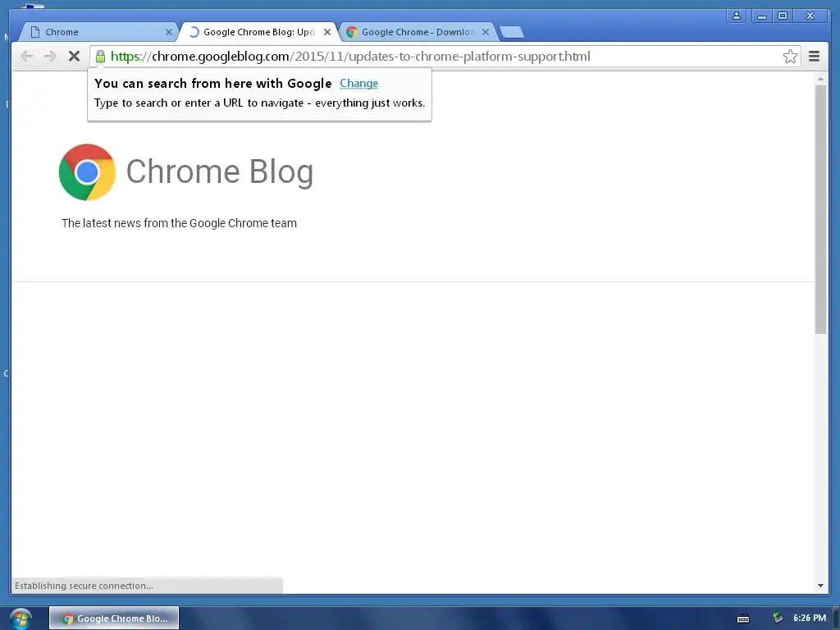Click the scrollbar up arrow
The image size is (840, 630).
tap(820, 79)
